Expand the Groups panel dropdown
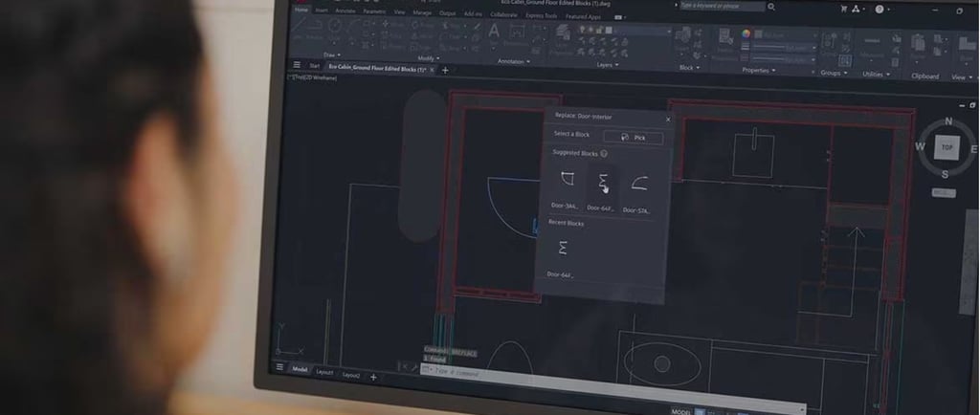The width and height of the screenshot is (980, 415). coord(834,73)
